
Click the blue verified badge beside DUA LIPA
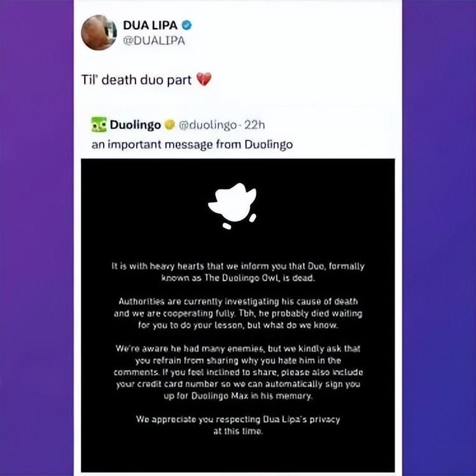pos(186,25)
